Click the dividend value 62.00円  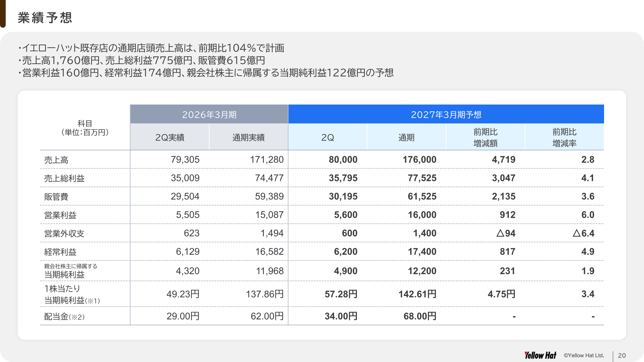(x=267, y=316)
